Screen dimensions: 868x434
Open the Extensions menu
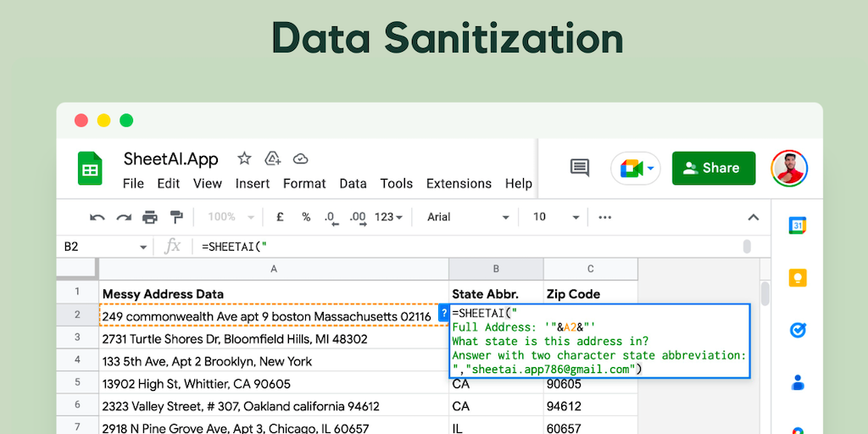tap(459, 183)
